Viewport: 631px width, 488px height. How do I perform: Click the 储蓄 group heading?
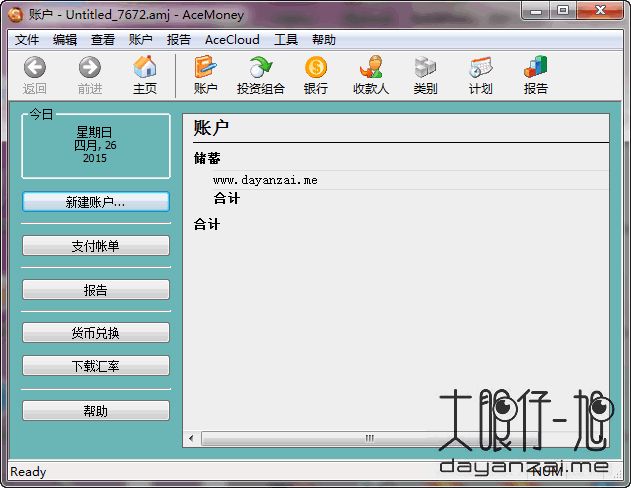pyautogui.click(x=207, y=158)
